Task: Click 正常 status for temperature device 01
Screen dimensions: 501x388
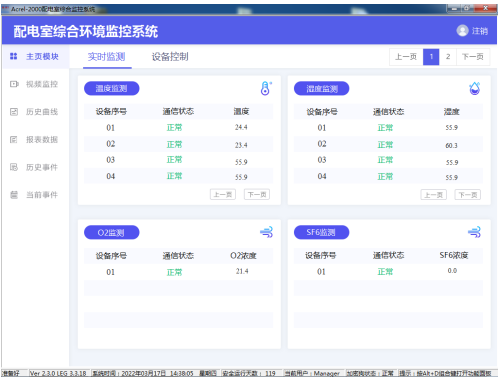Action: [x=174, y=127]
